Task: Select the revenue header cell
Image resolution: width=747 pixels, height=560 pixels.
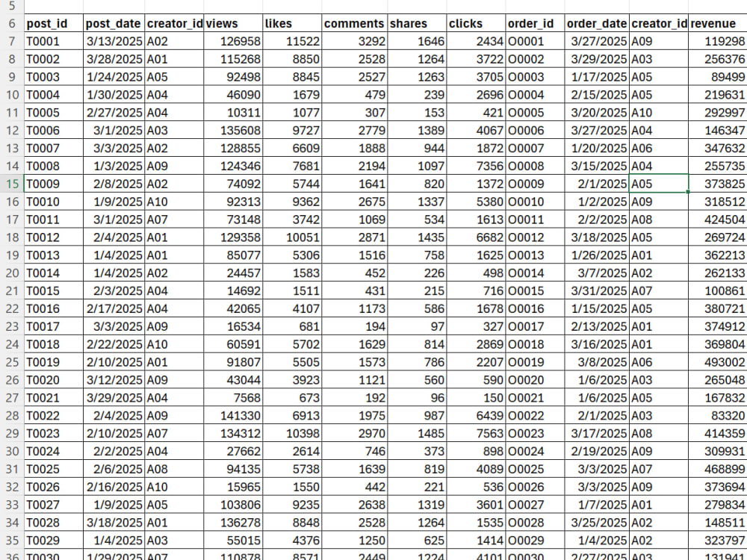Action: point(717,23)
